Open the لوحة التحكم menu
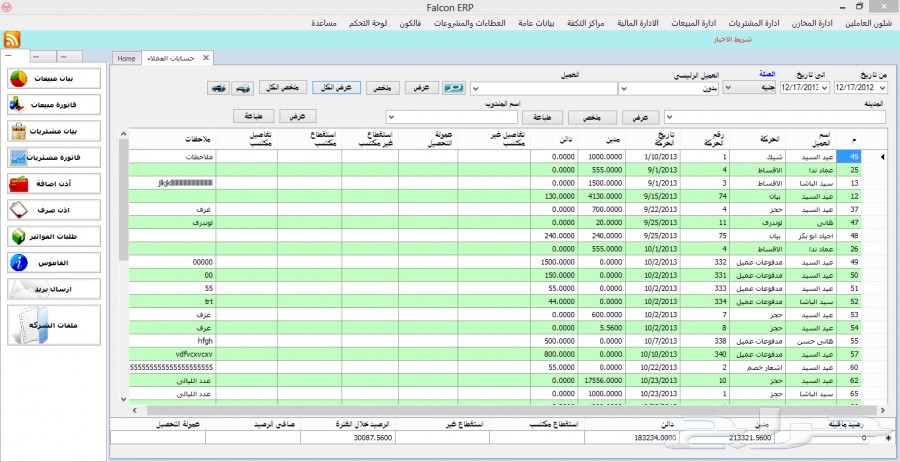Viewport: 900px width, 462px height. coord(368,24)
